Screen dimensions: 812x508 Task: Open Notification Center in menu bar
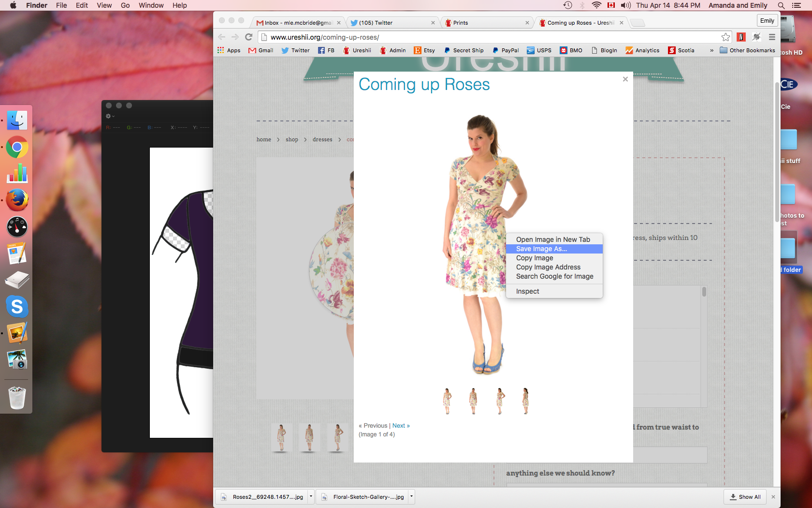797,5
